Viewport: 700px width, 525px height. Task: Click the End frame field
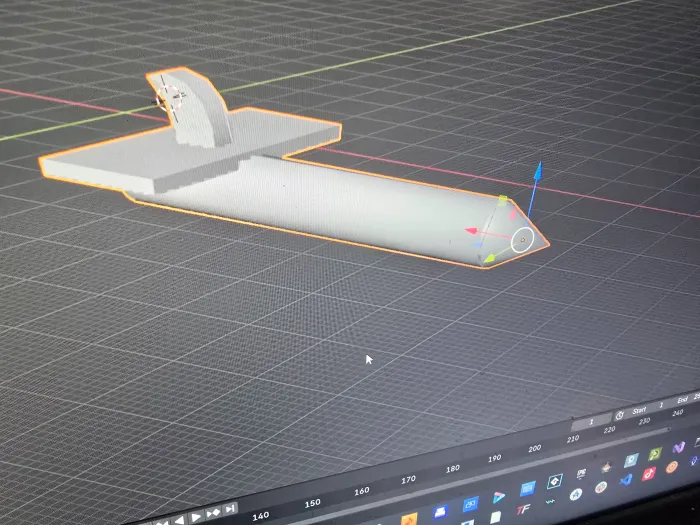pyautogui.click(x=688, y=399)
